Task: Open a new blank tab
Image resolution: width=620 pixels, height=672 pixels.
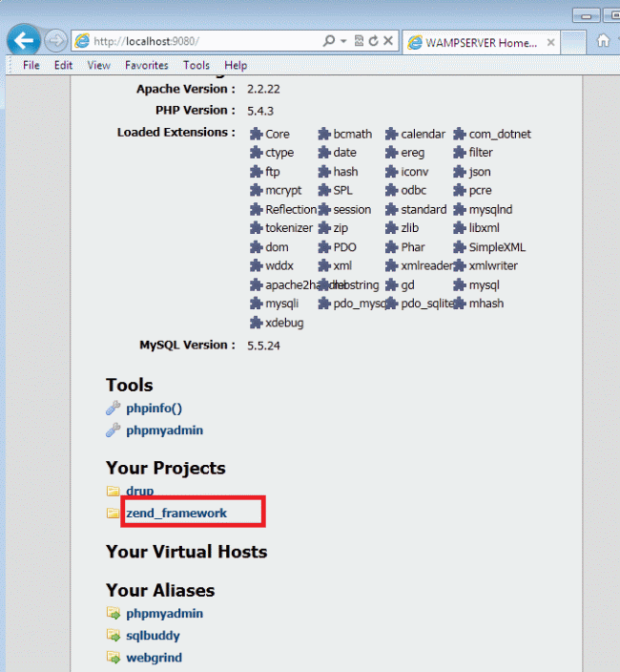Action: (573, 42)
